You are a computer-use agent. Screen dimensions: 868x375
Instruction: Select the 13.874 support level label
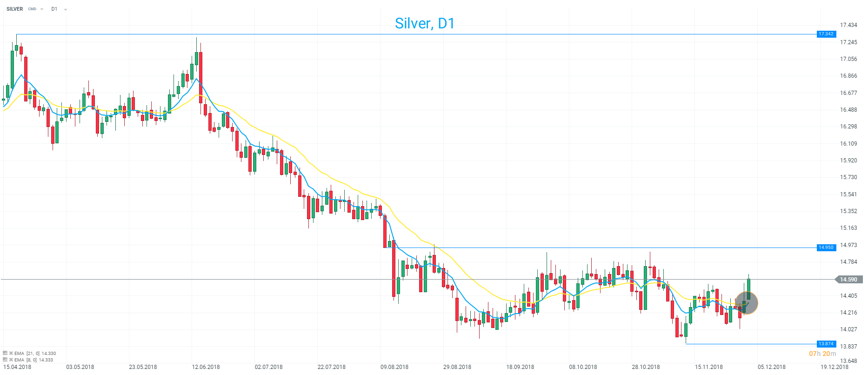826,344
